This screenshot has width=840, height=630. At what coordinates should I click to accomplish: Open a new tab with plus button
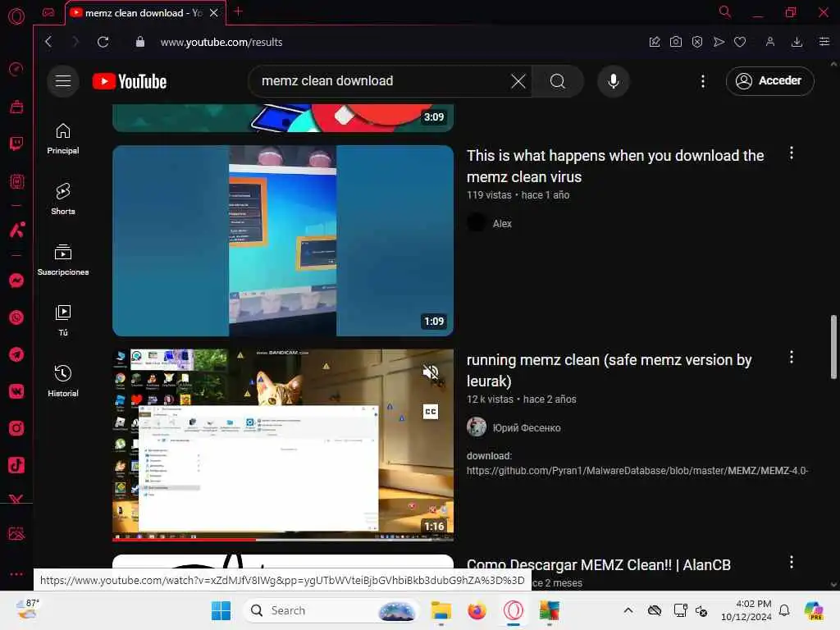pyautogui.click(x=239, y=11)
